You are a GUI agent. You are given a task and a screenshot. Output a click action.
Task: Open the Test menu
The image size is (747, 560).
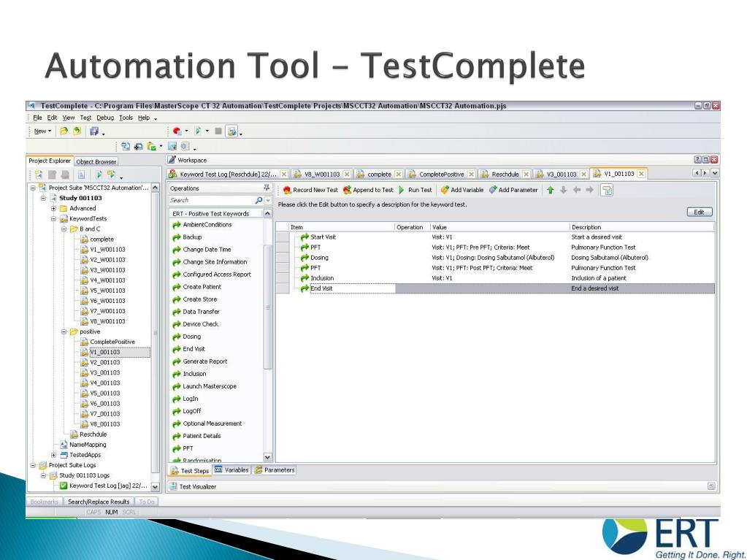tap(85, 118)
